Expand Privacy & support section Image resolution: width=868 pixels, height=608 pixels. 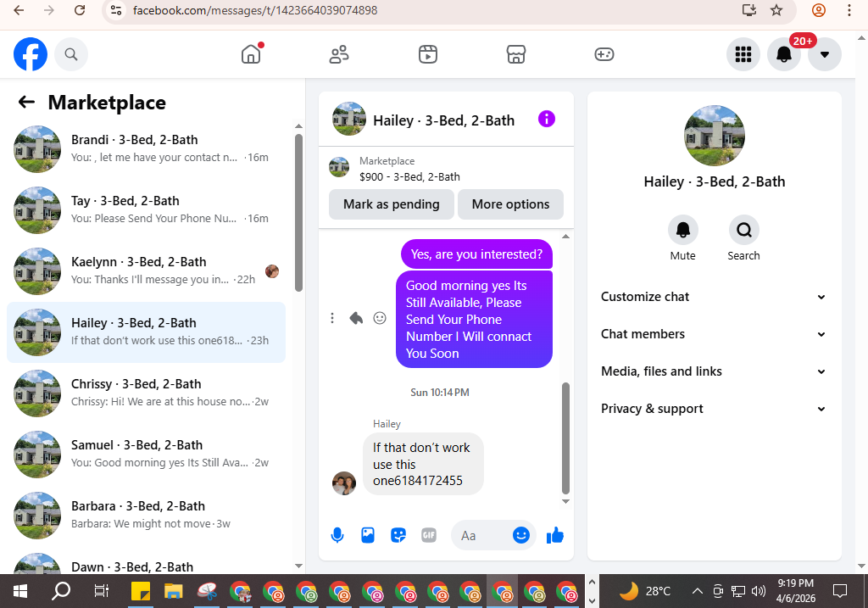click(x=714, y=409)
